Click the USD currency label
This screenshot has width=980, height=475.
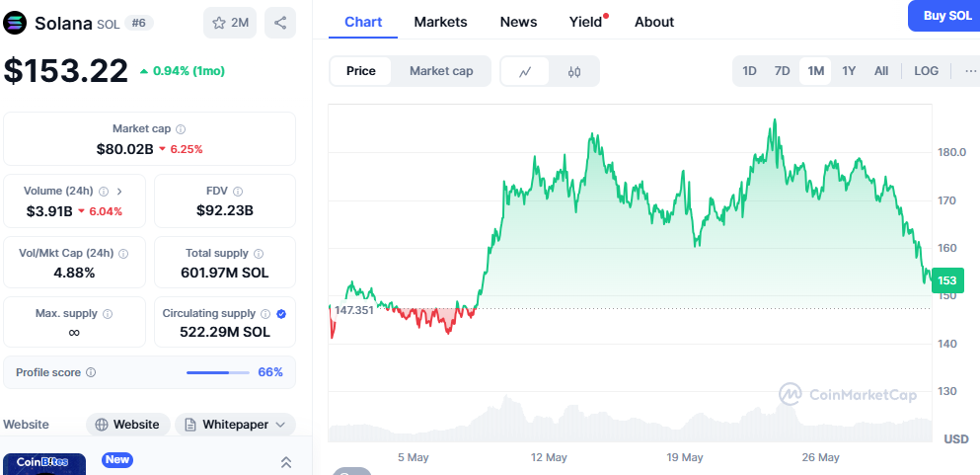(x=956, y=439)
